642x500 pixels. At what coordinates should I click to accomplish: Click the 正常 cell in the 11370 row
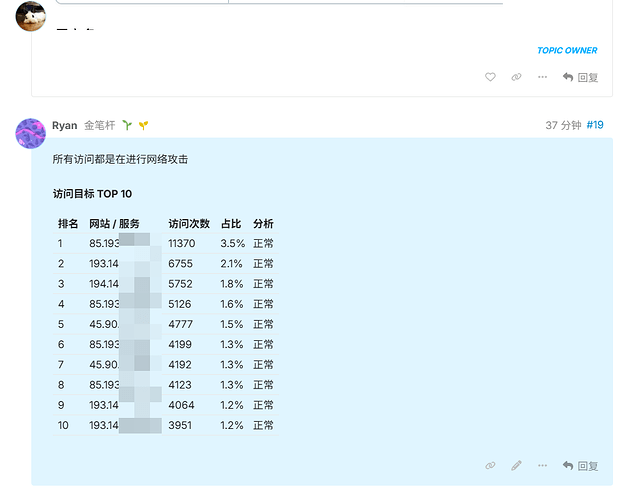click(263, 243)
